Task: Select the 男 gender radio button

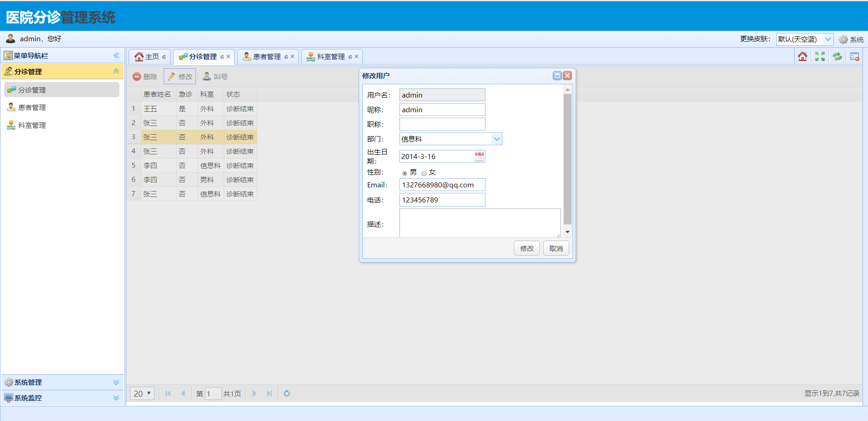Action: 404,173
